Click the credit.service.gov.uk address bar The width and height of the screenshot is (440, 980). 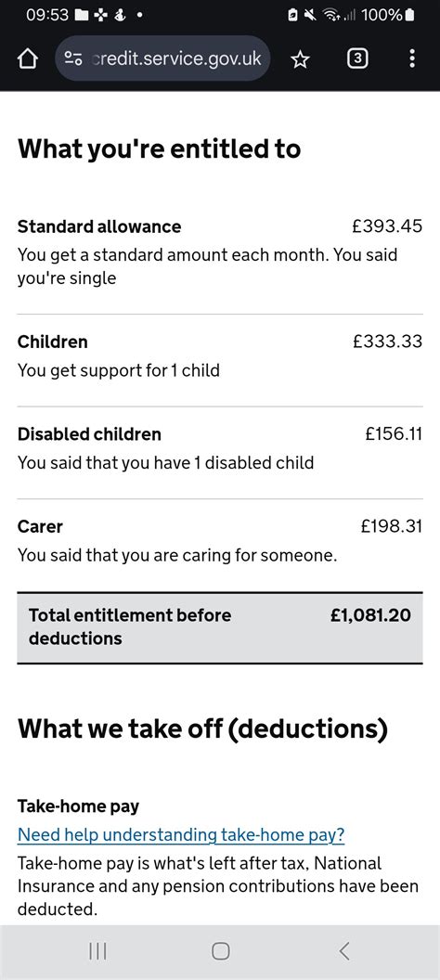[x=162, y=58]
